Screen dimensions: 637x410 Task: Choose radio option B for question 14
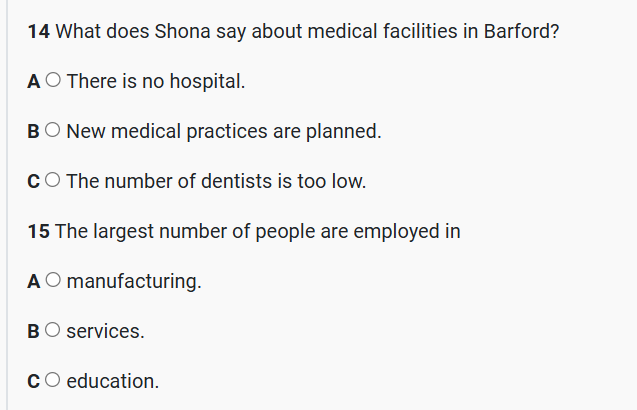53,132
